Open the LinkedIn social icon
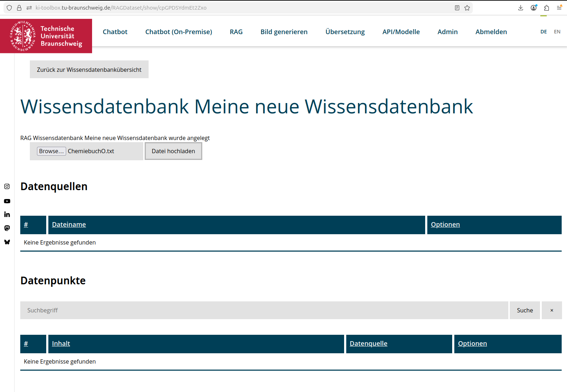This screenshot has width=567, height=392. [7, 214]
